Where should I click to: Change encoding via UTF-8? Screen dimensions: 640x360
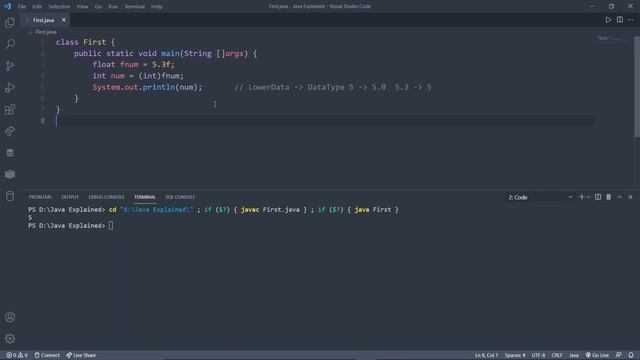pyautogui.click(x=538, y=355)
